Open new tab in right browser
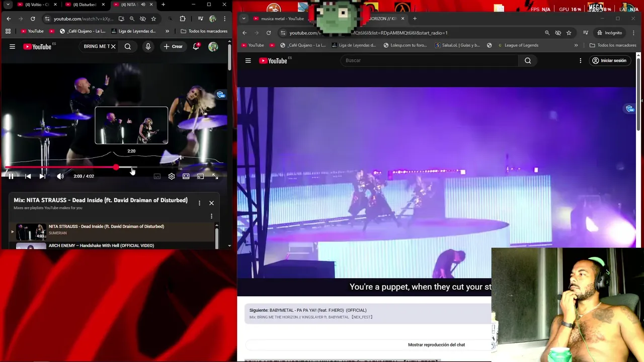 (x=415, y=19)
